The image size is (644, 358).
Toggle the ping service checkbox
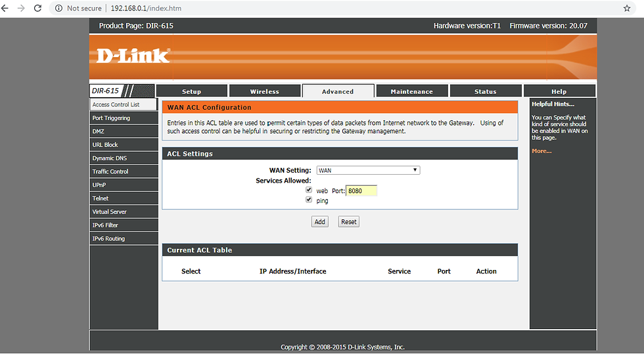tap(309, 200)
